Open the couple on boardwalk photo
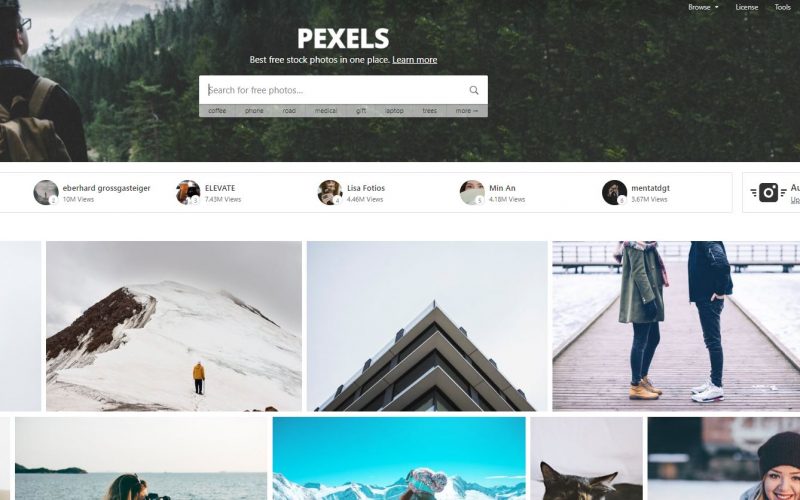This screenshot has width=800, height=500. click(676, 326)
